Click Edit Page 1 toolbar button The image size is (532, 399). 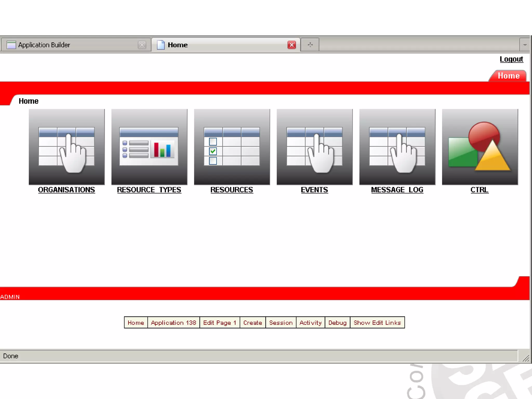pyautogui.click(x=220, y=323)
